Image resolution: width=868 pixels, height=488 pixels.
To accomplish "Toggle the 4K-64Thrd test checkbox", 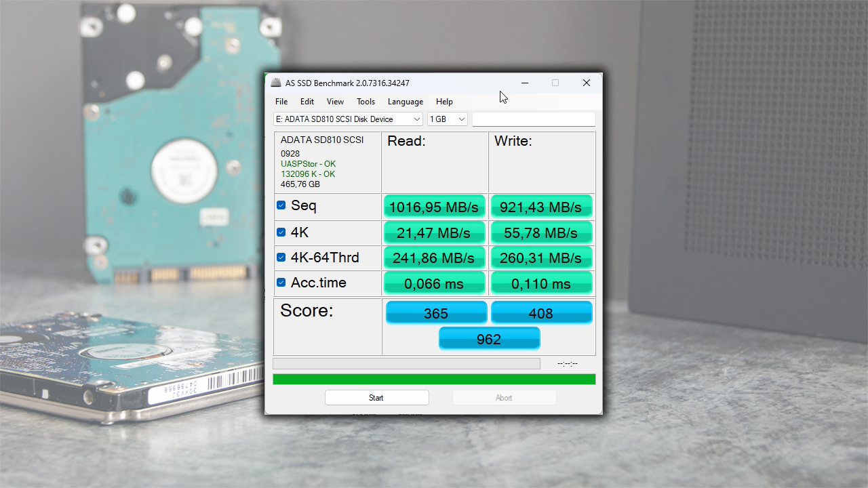I will click(x=281, y=258).
